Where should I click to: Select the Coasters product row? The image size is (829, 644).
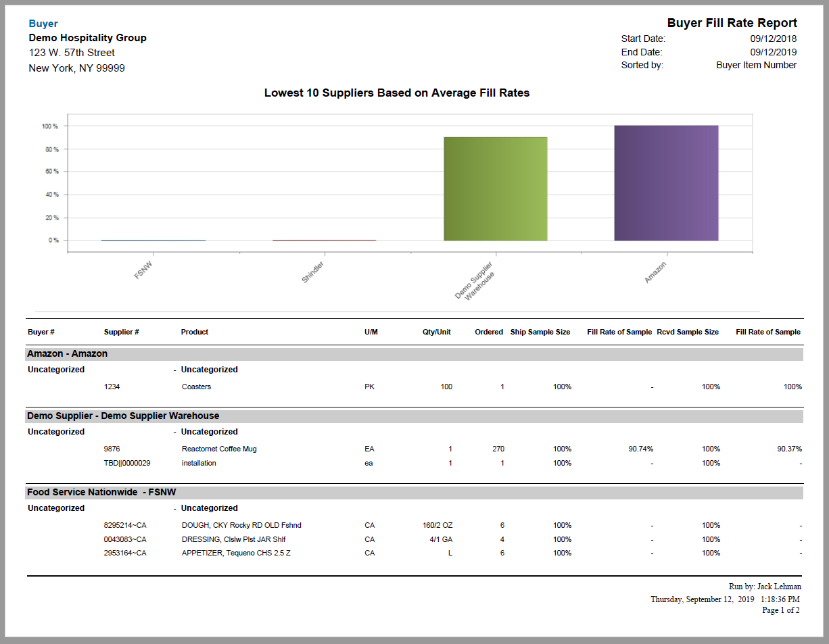(196, 387)
